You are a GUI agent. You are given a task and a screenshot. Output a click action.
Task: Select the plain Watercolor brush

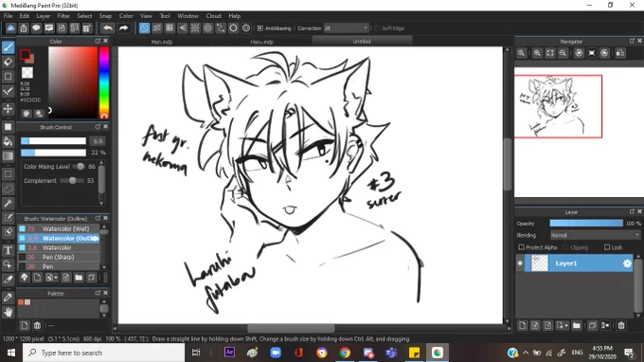[x=59, y=247]
